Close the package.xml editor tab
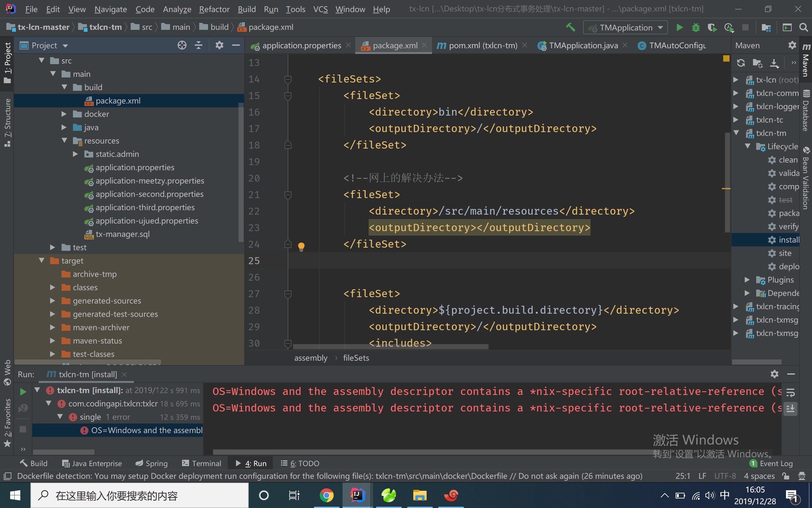 tap(424, 45)
